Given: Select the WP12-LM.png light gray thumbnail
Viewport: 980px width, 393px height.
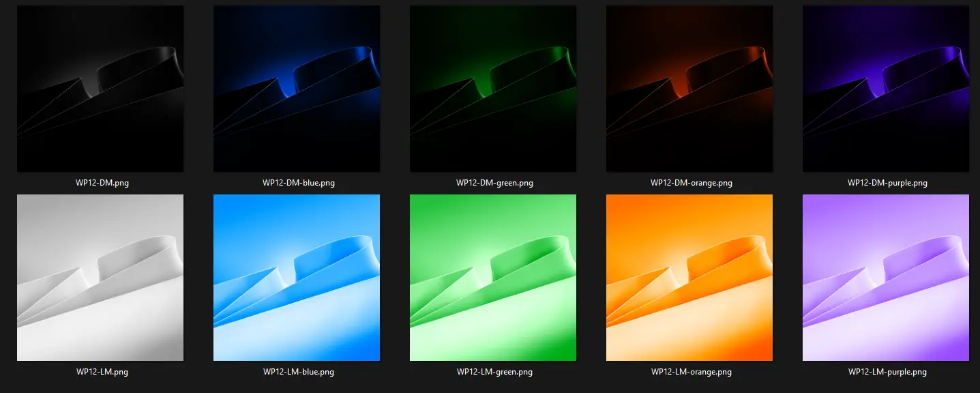Looking at the screenshot, I should tap(100, 278).
